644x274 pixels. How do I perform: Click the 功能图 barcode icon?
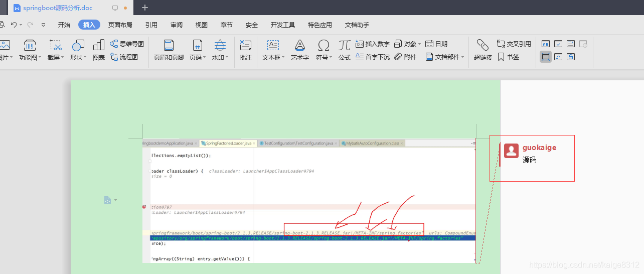click(x=30, y=45)
